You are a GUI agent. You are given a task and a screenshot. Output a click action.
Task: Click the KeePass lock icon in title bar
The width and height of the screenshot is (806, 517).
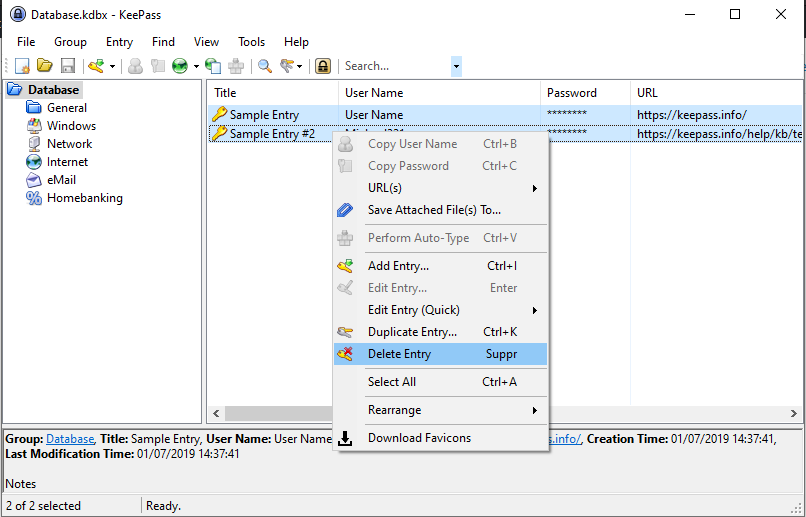(x=18, y=14)
